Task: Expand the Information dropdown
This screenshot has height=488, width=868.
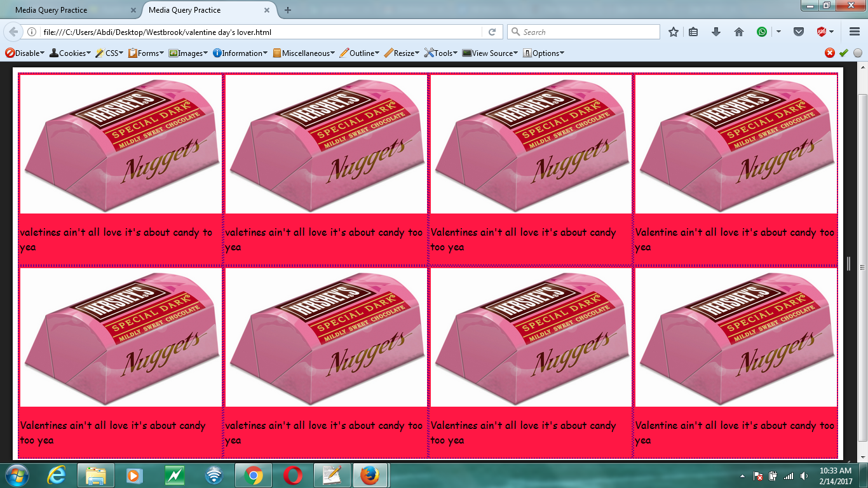Action: [x=240, y=53]
